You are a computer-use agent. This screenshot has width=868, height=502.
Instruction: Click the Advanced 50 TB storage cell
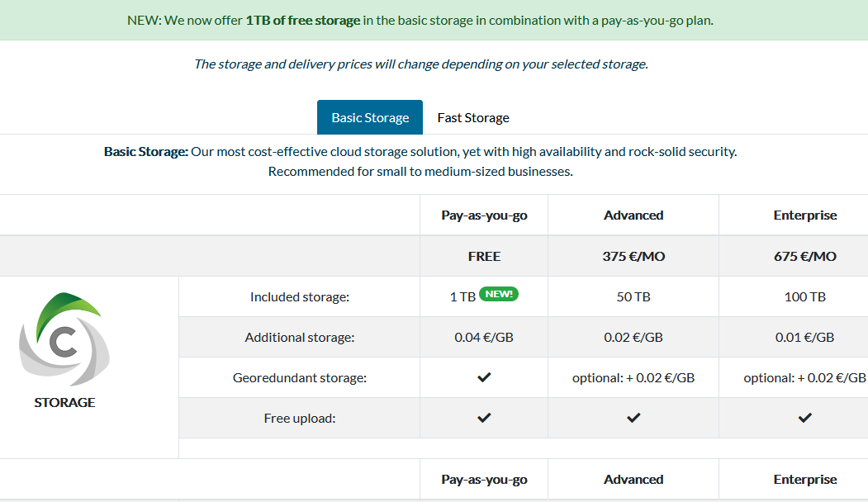pyautogui.click(x=633, y=296)
